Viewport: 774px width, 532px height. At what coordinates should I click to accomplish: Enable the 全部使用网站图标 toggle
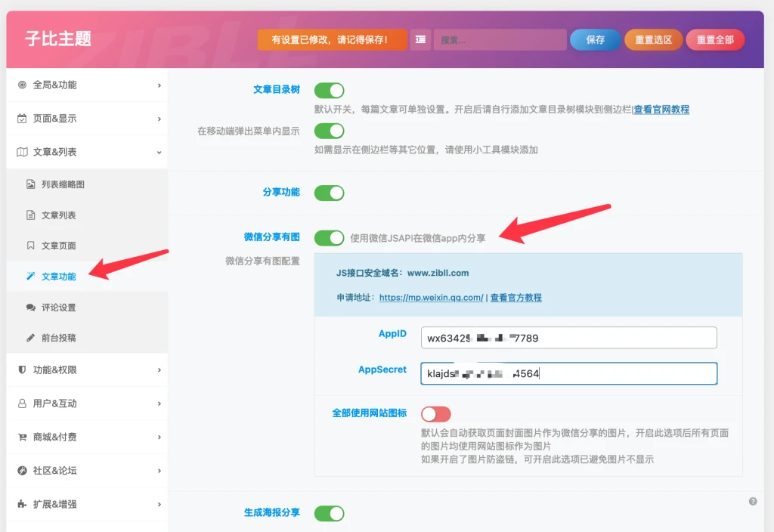(x=436, y=413)
